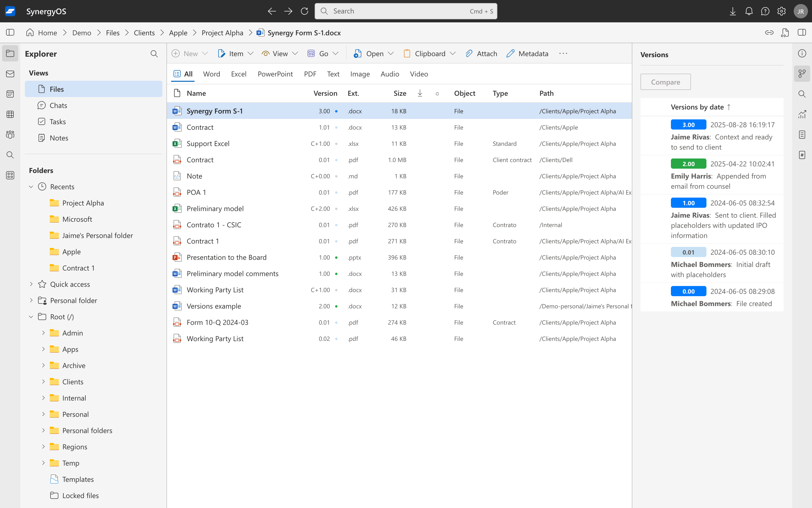Select green version 2.00 badge
Viewport: 812px width, 508px height.
click(688, 164)
